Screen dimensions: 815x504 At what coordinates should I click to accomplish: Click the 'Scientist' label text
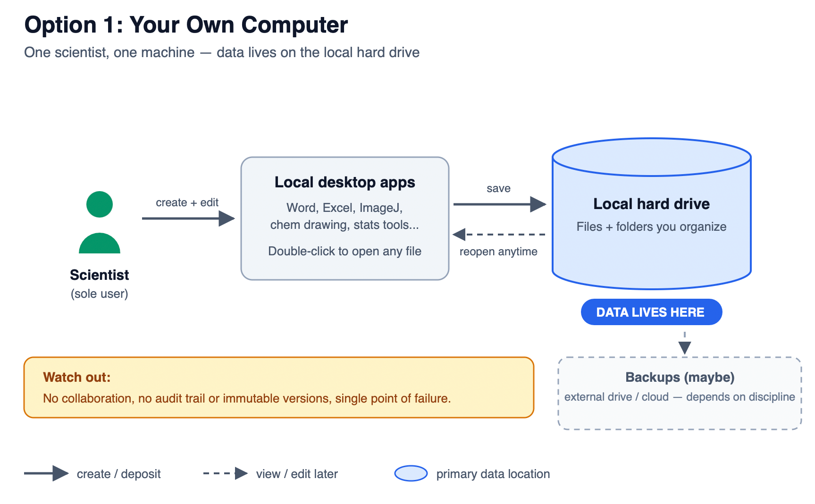[x=100, y=275]
